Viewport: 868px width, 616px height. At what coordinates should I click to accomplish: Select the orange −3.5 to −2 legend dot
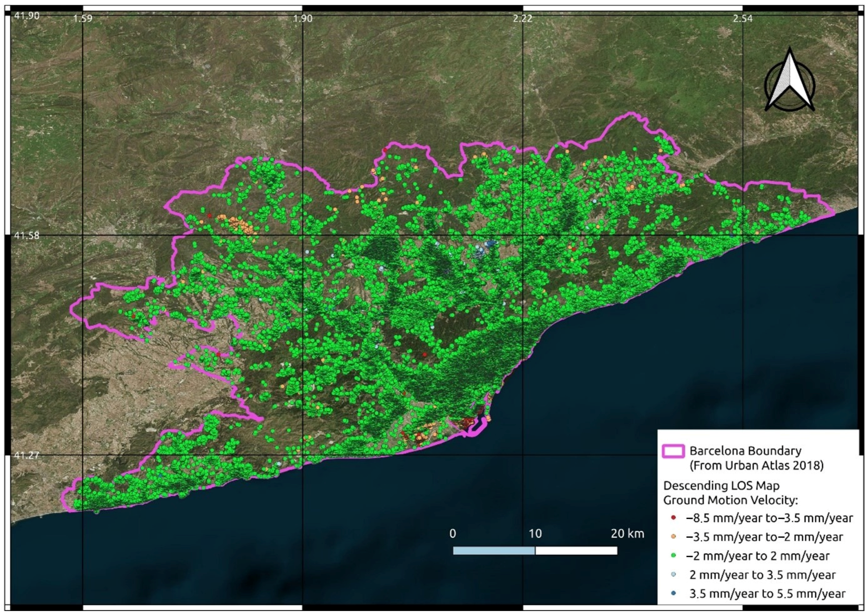674,537
